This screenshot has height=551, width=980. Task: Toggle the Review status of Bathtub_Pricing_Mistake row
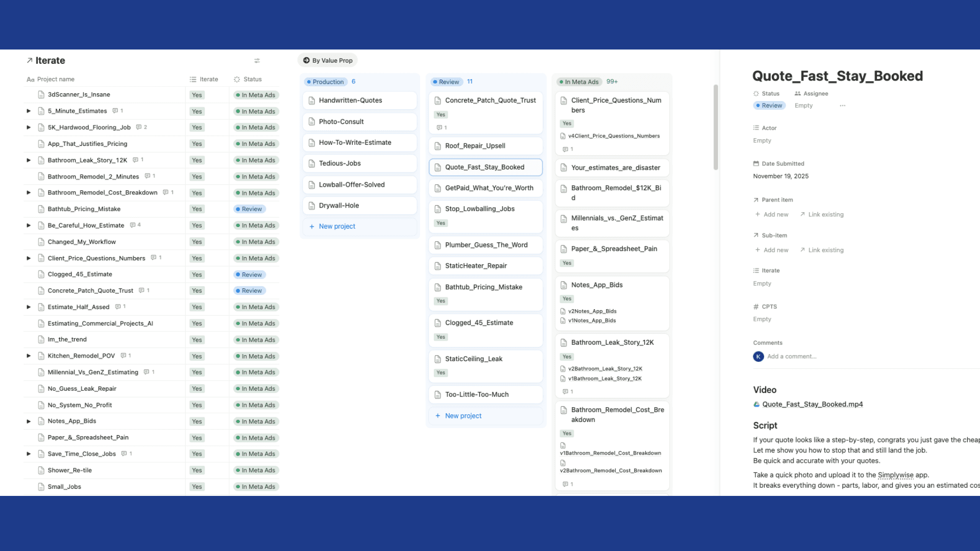coord(250,209)
